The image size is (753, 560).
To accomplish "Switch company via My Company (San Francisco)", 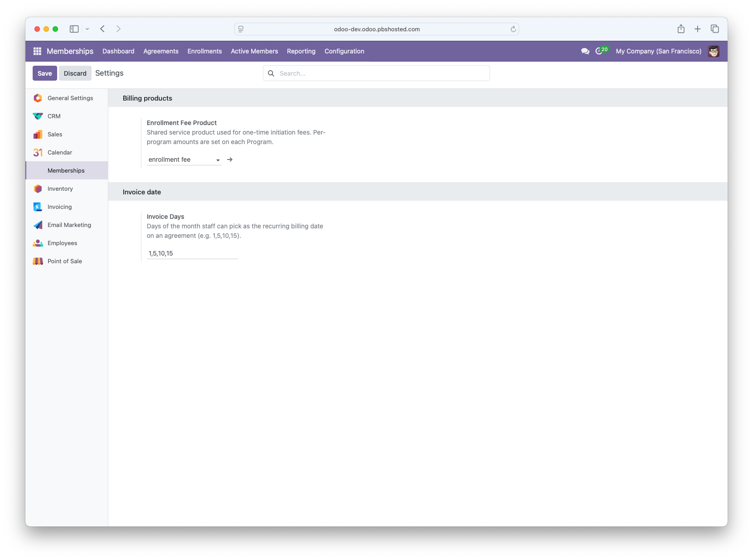I will point(658,51).
